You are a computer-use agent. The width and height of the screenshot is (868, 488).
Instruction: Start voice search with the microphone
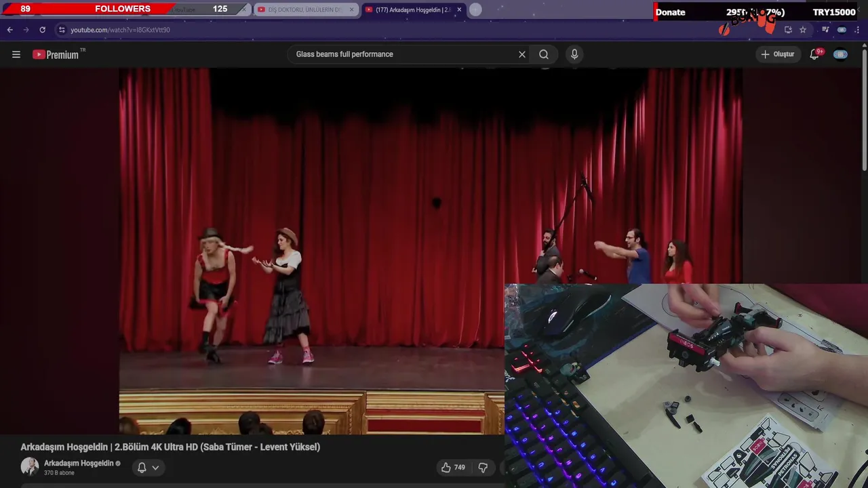pos(574,54)
